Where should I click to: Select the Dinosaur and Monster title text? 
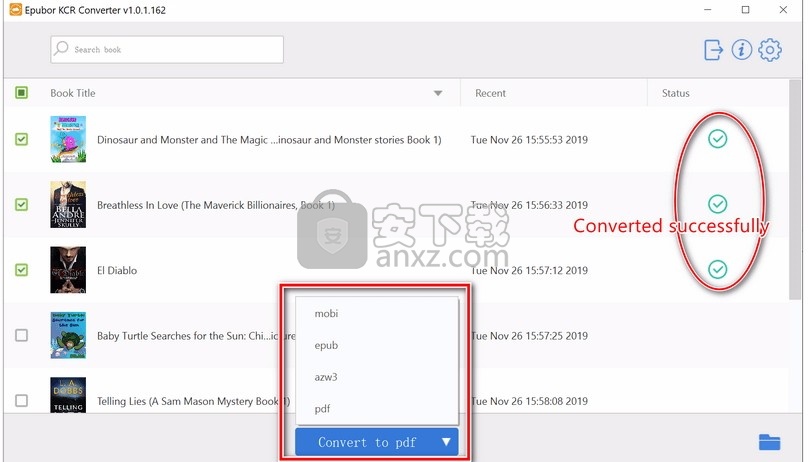[269, 140]
